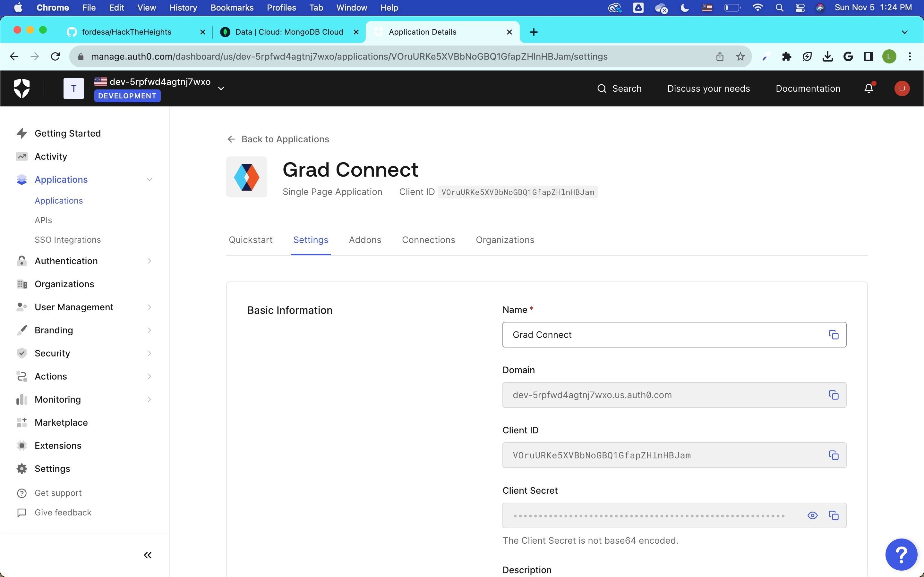Select Authentication in the sidebar
Screen dimensions: 924x577
[x=66, y=261]
